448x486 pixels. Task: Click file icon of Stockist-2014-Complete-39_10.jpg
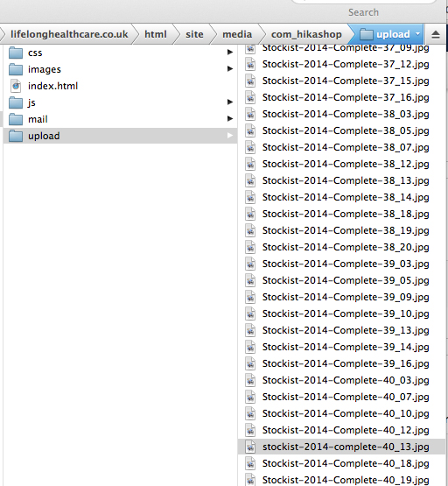tap(250, 313)
